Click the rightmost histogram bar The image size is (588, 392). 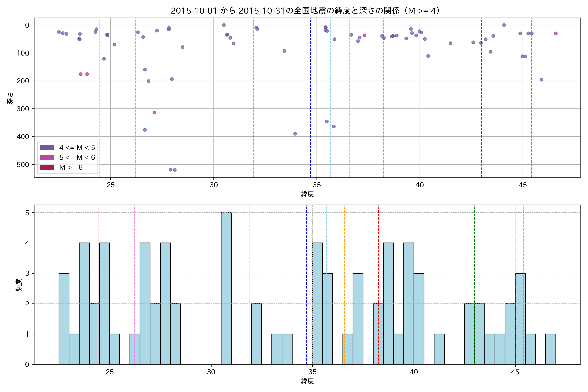[550, 349]
